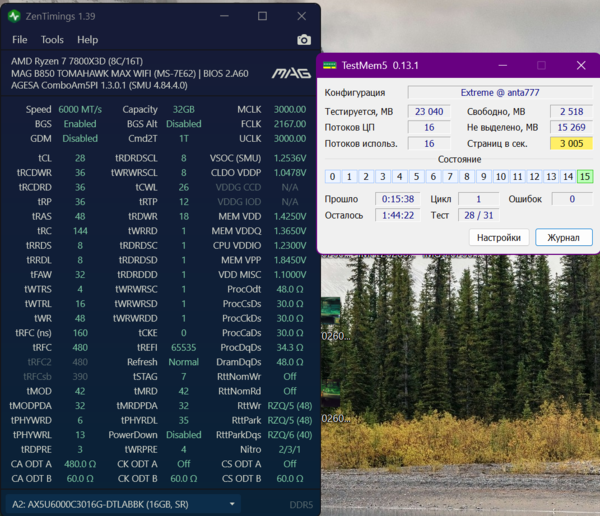Screen dimensions: 600x516
Task: Click the Не выделено МВ value 15 269
Action: click(x=571, y=127)
